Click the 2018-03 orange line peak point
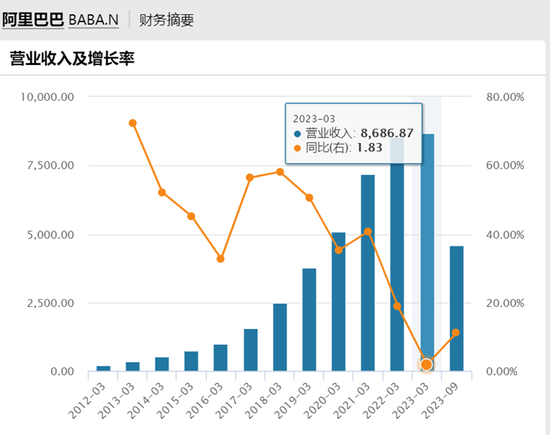The image size is (550, 435). [x=280, y=172]
